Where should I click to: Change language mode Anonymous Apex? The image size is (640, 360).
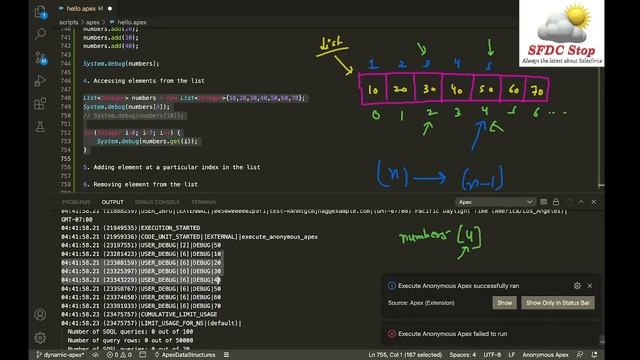545,355
